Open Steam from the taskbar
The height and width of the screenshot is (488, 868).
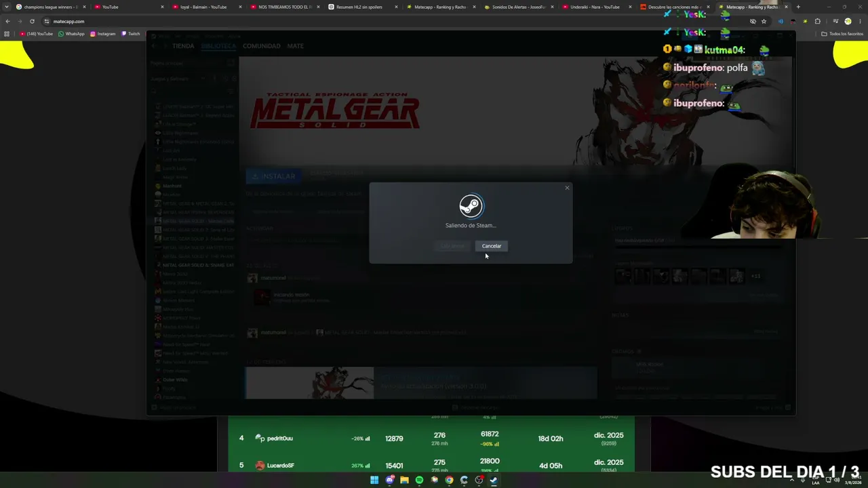(494, 480)
